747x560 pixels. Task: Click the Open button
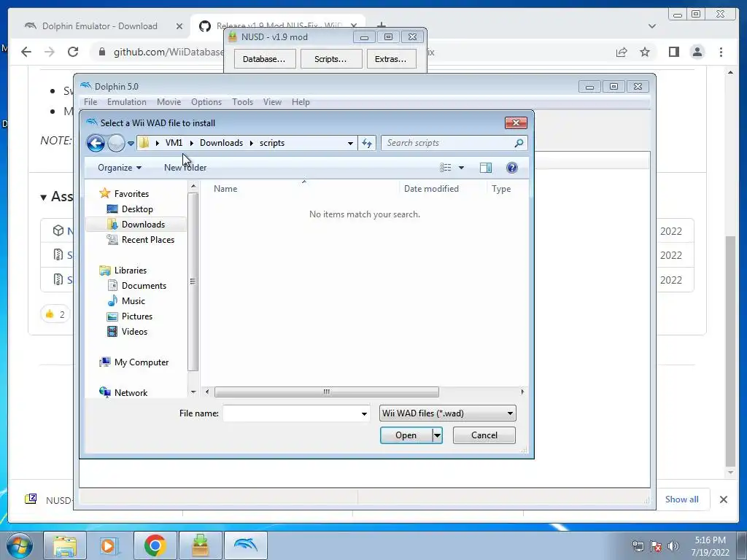406,435
